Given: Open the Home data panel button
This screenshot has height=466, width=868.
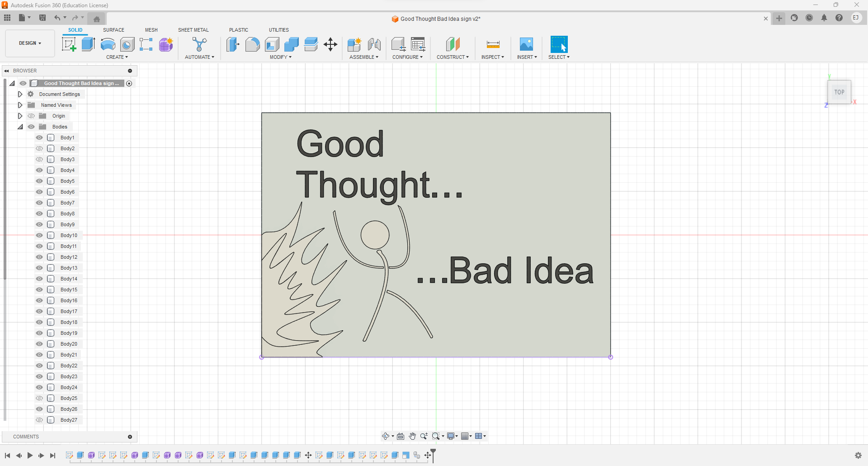Looking at the screenshot, I should [x=97, y=19].
